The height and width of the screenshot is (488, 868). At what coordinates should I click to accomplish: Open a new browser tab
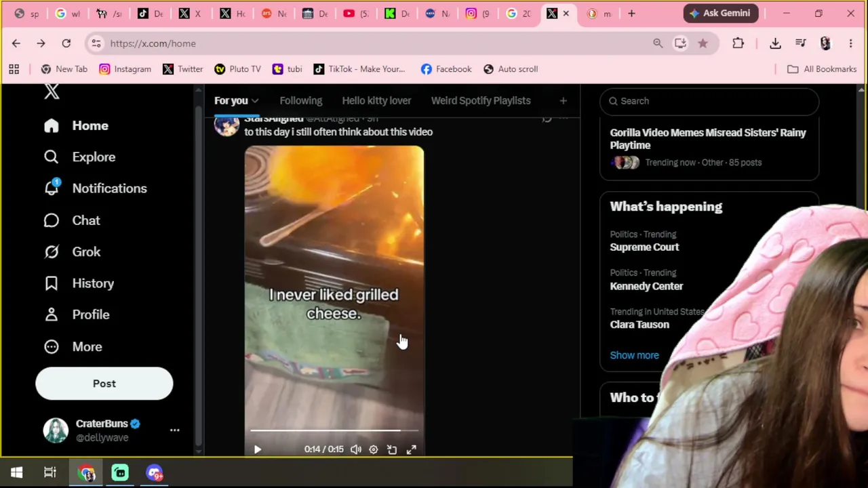pos(631,14)
